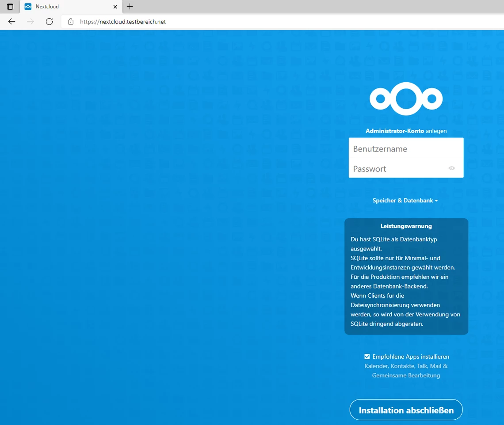Click the browser forward arrow

[x=31, y=22]
